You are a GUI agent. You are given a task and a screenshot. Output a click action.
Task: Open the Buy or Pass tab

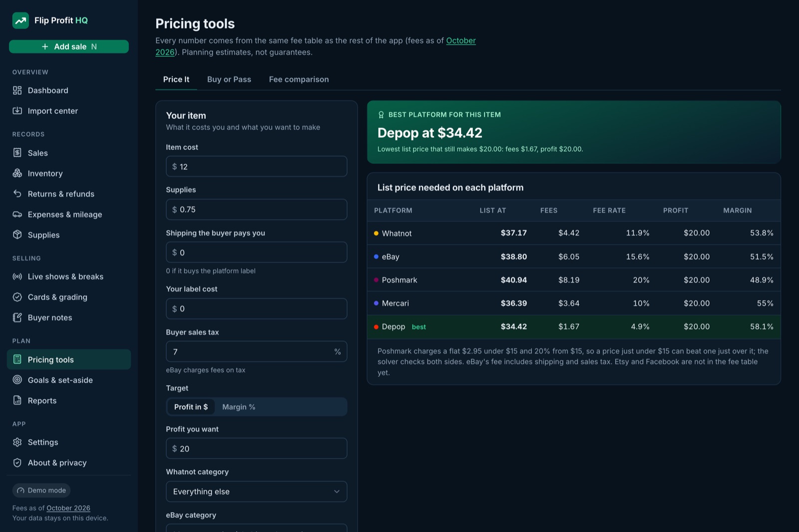point(229,79)
